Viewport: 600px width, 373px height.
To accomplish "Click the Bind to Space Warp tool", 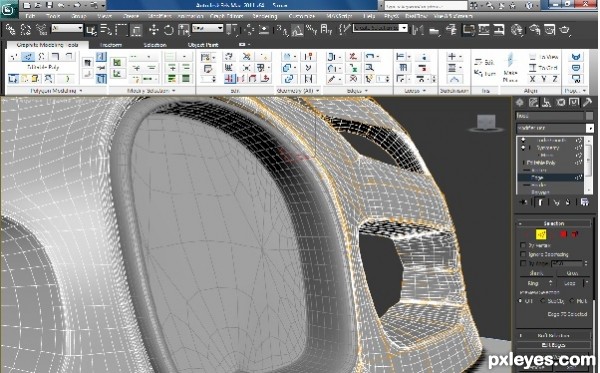I will point(41,29).
